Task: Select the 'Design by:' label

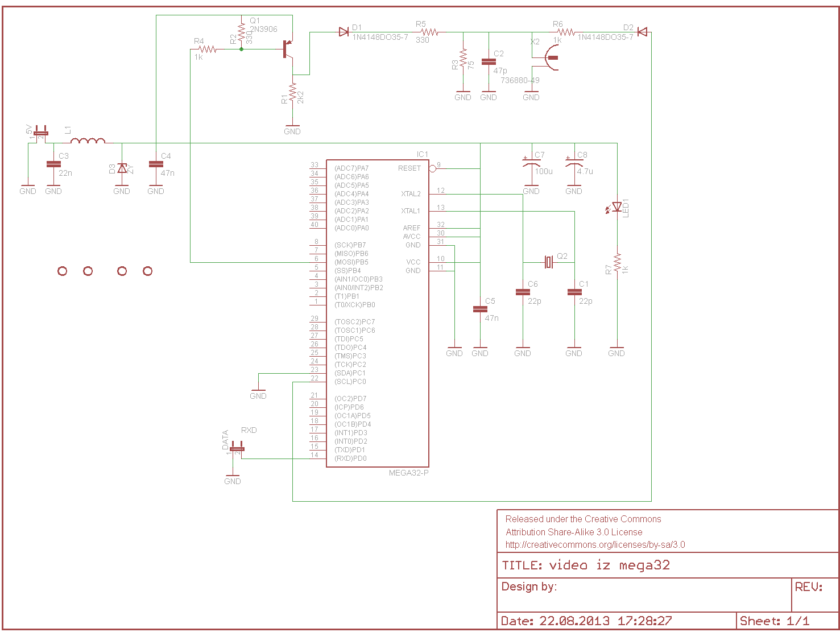Action: tap(529, 586)
